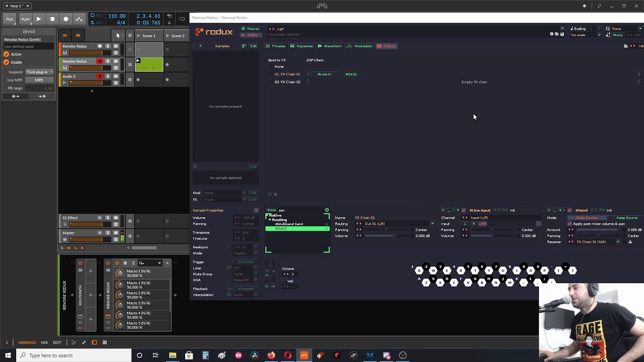Select the #S>01 send device in chain
The image size is (644, 362).
click(x=351, y=74)
